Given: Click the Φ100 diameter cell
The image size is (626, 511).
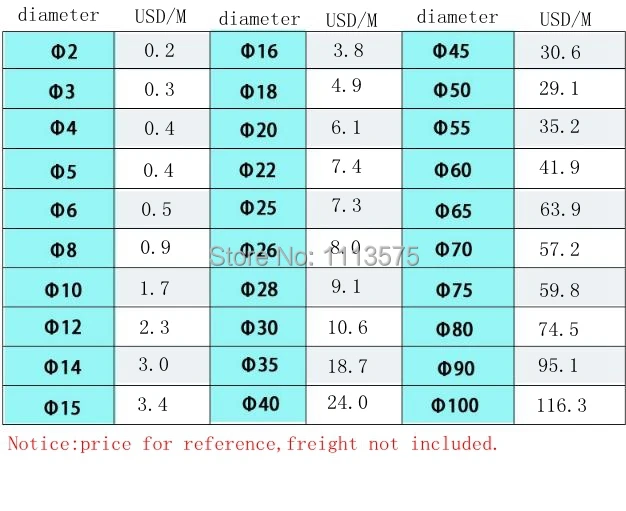Looking at the screenshot, I should 458,405.
